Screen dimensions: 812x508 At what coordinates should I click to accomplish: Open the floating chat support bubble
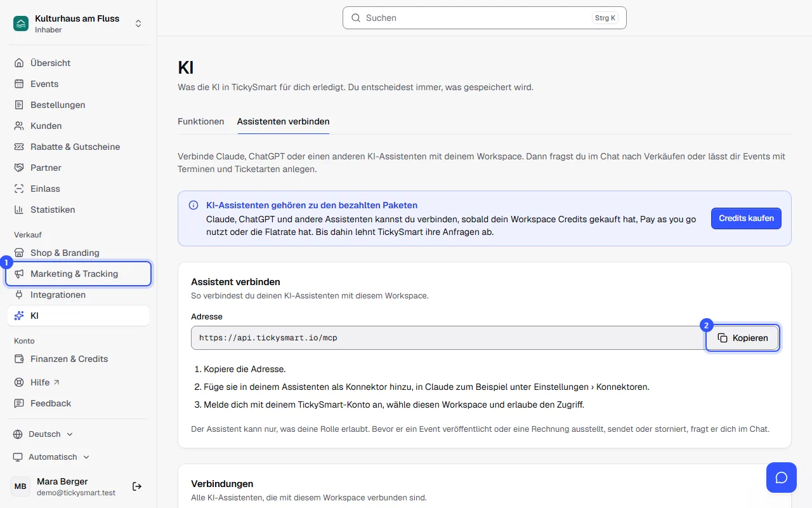pos(782,478)
